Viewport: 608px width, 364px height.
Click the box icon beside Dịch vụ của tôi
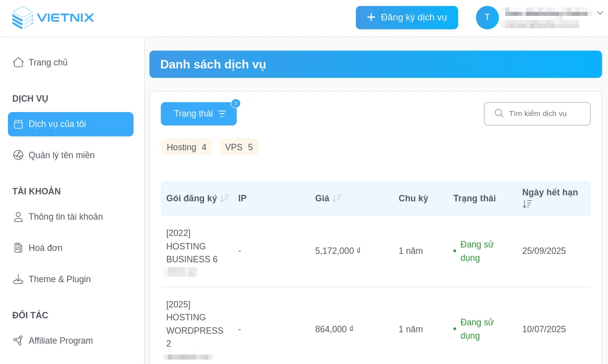[18, 124]
